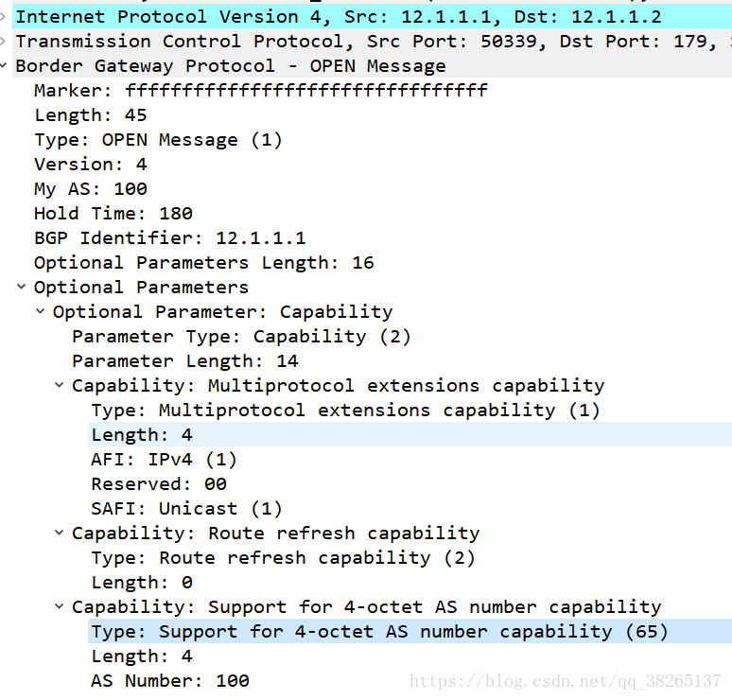The image size is (732, 700).
Task: Select the AFI: IPv4 (1) field
Action: point(164,460)
